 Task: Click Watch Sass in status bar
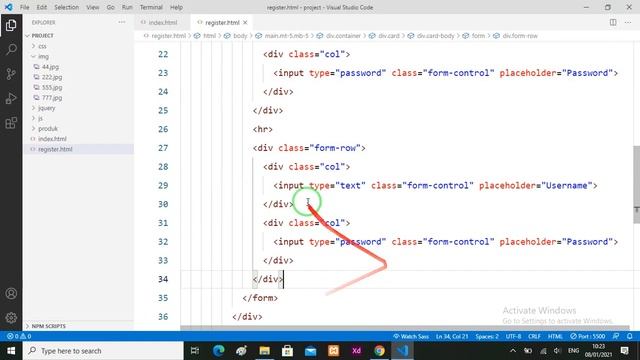(411, 336)
